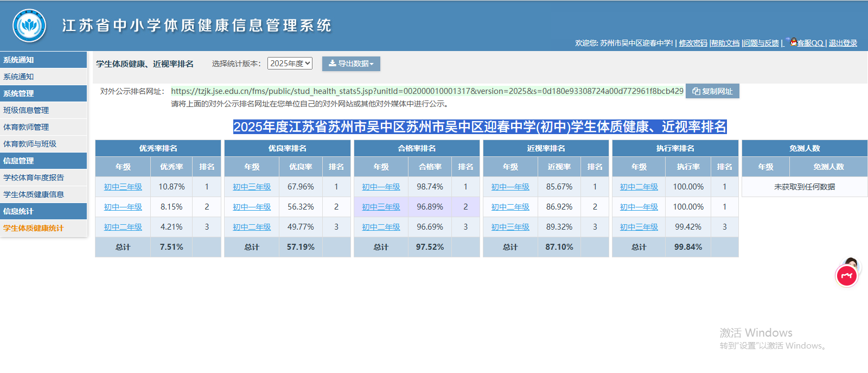Click the 近视率排名 table header
The width and height of the screenshot is (868, 373).
tap(546, 148)
